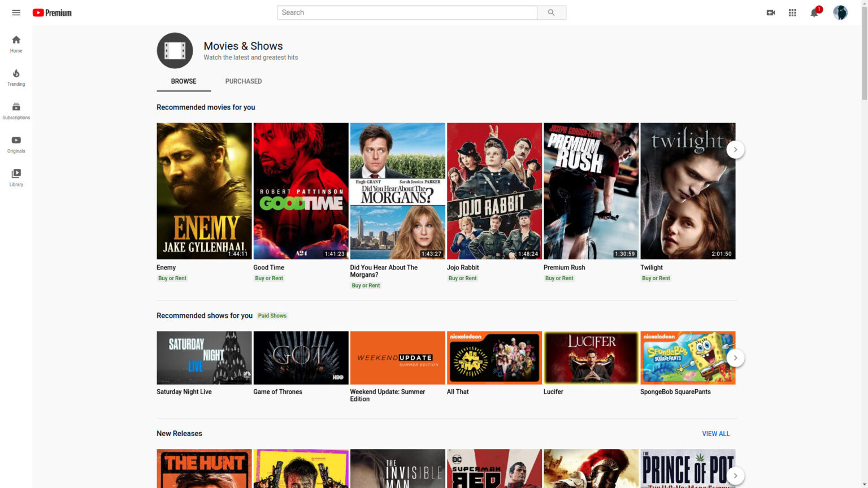Viewport: 868px width, 488px height.
Task: Select the Browse tab
Action: point(183,81)
